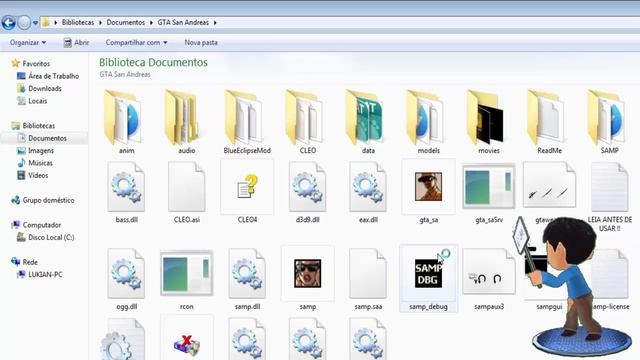Go back with the Back arrow button
The height and width of the screenshot is (360, 640).
coord(8,22)
